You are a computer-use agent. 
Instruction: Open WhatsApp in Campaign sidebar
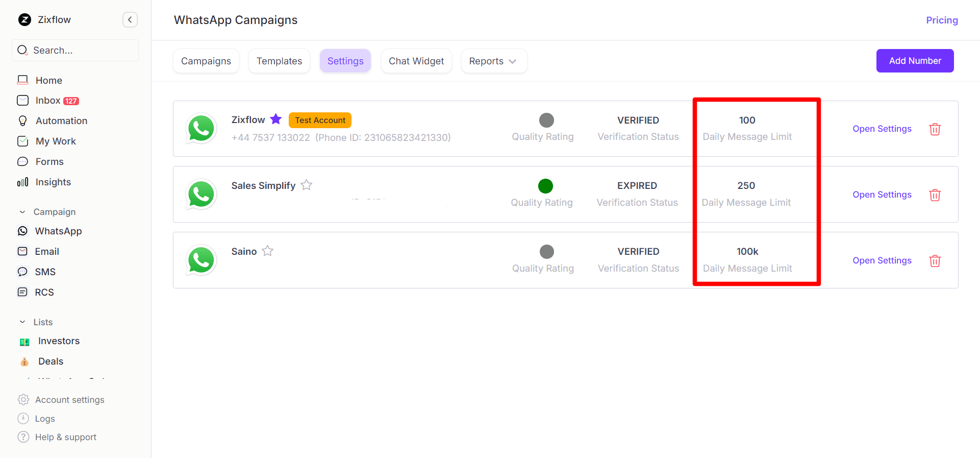coord(58,231)
